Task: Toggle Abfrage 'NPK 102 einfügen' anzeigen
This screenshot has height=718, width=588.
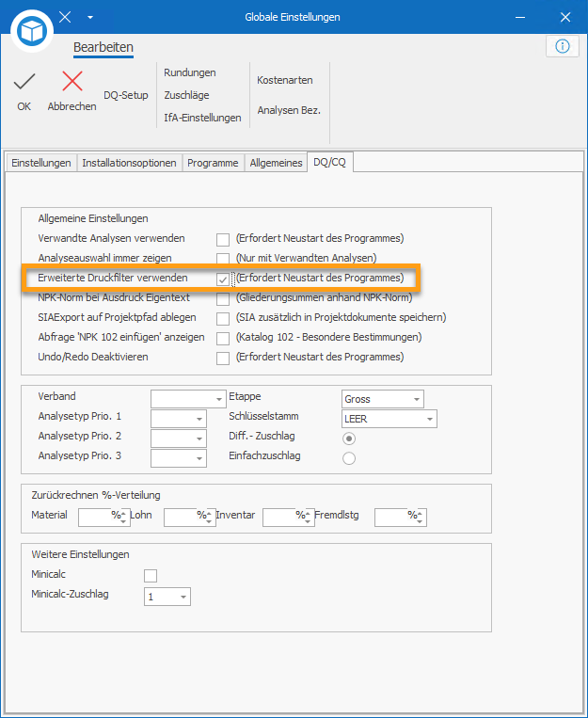Action: (x=223, y=339)
